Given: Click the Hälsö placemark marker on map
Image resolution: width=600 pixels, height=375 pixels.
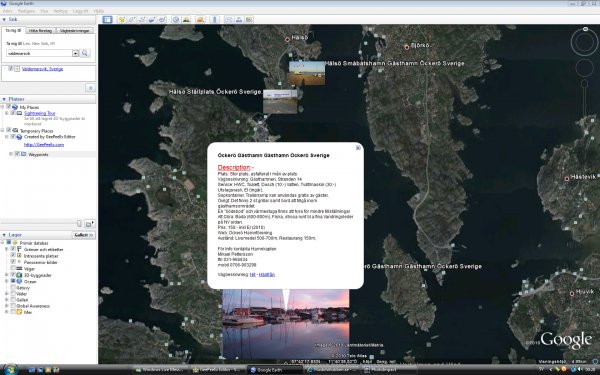Looking at the screenshot, I should coord(287,39).
